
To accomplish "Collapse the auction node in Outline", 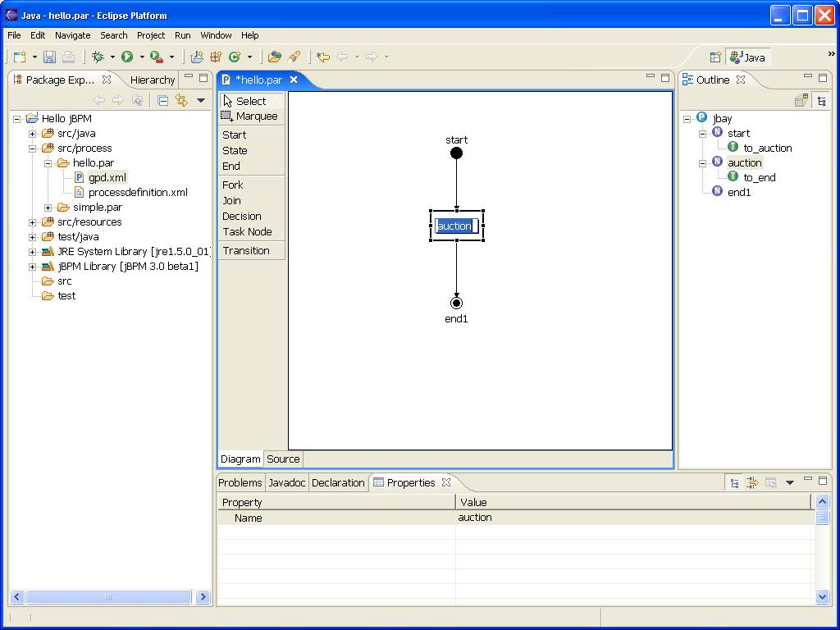I will click(702, 163).
